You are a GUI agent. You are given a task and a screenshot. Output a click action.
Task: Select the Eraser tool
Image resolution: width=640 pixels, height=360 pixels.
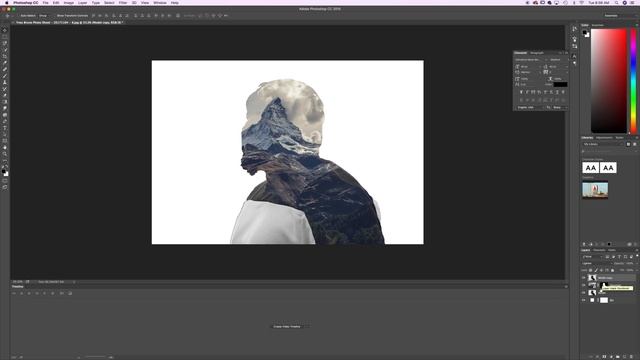tap(5, 95)
